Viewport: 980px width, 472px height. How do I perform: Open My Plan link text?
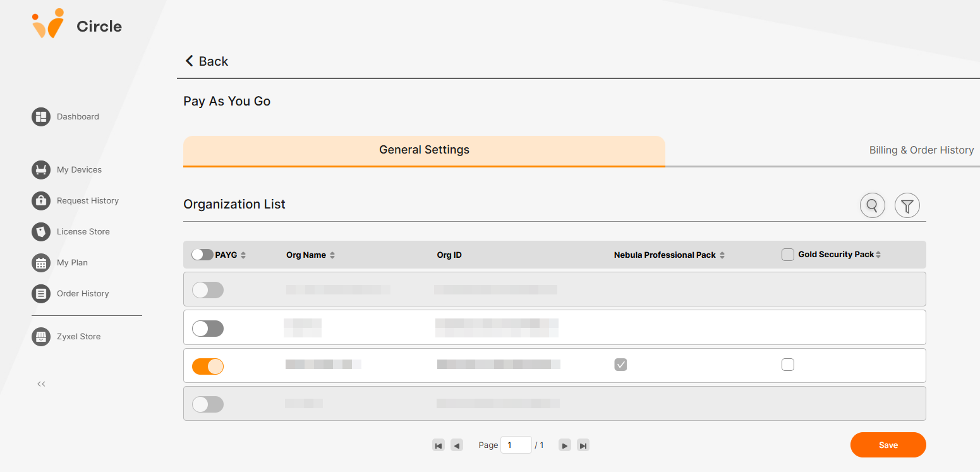click(72, 263)
